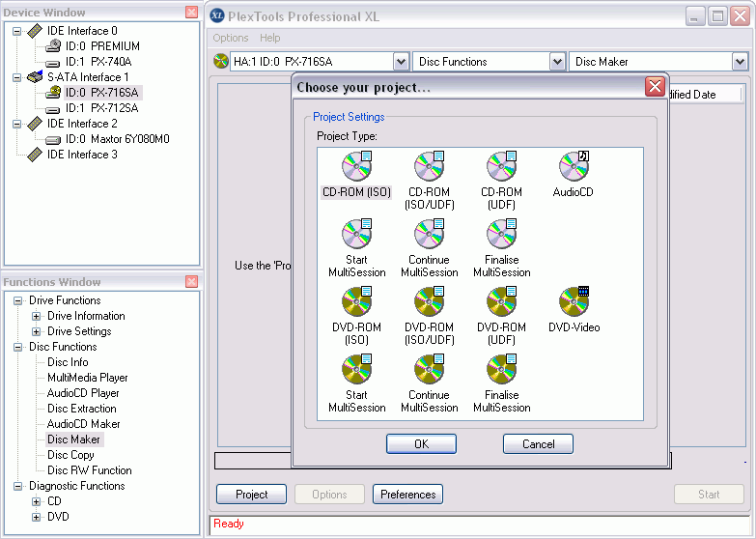Screen dimensions: 756x539
Task: Select Disc Copy function
Action: pos(70,455)
